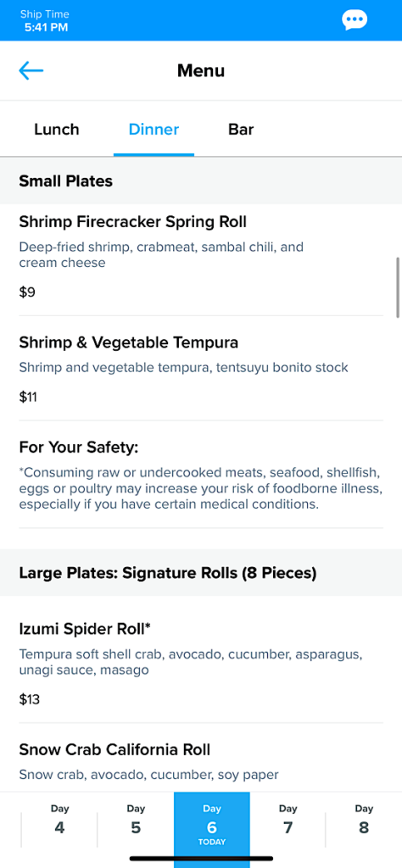Choose Day 8 in the day picker
Viewport: 402px width, 868px height.
pos(364,820)
